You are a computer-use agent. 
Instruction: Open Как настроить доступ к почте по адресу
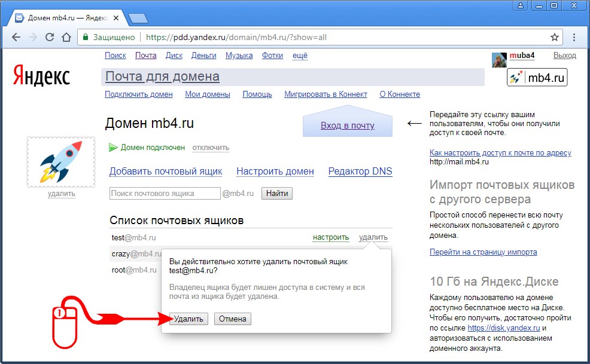click(x=500, y=152)
